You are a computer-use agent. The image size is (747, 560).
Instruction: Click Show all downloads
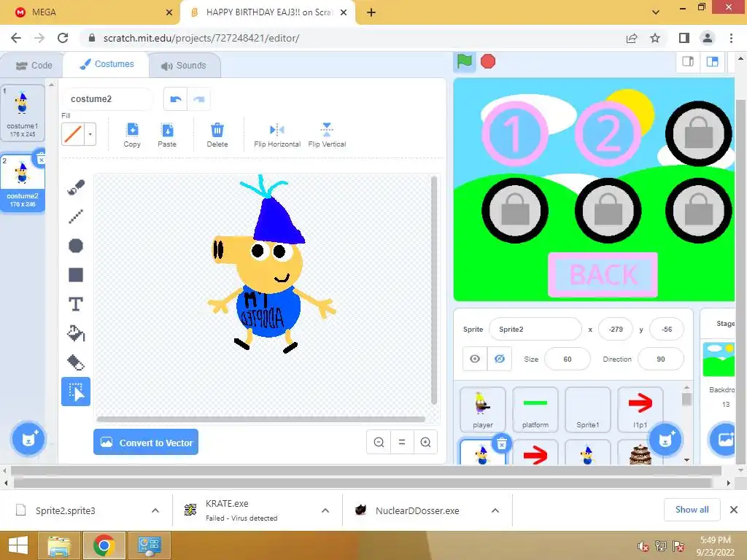coord(692,510)
